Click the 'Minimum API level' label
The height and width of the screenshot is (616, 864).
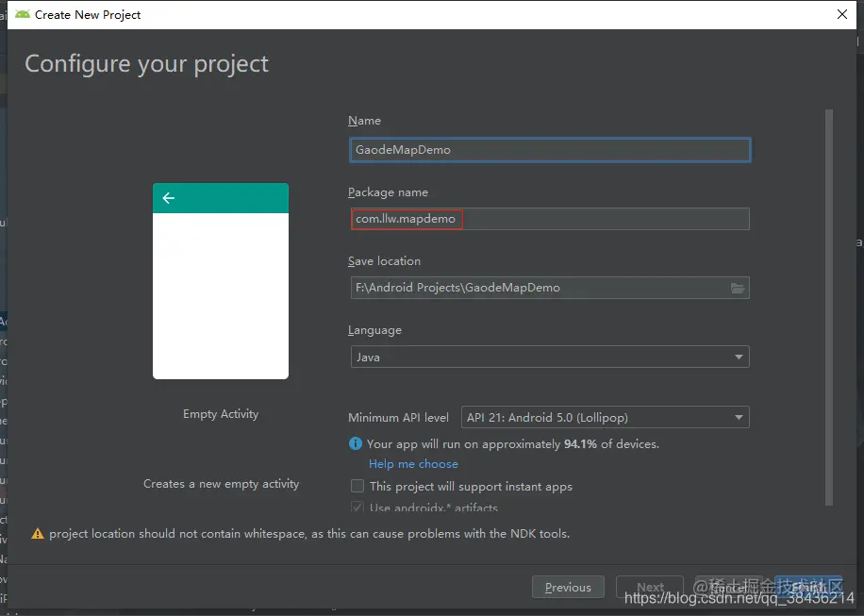tap(398, 418)
